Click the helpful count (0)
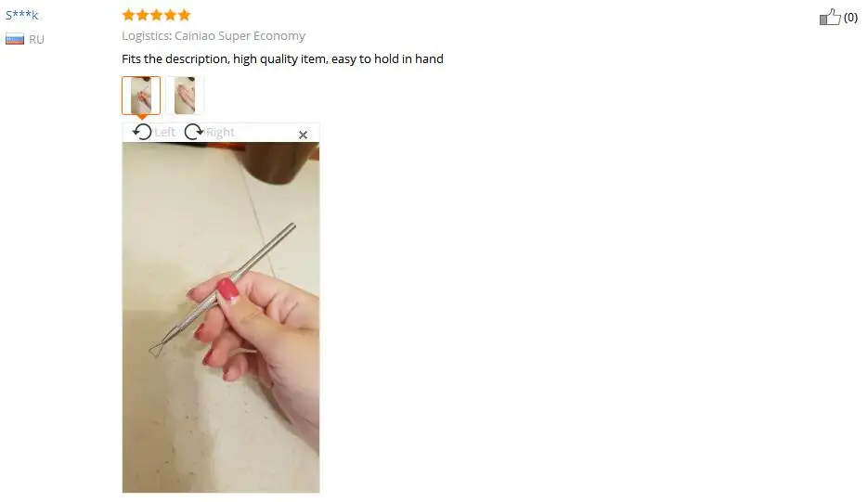868x502 pixels. tap(851, 18)
